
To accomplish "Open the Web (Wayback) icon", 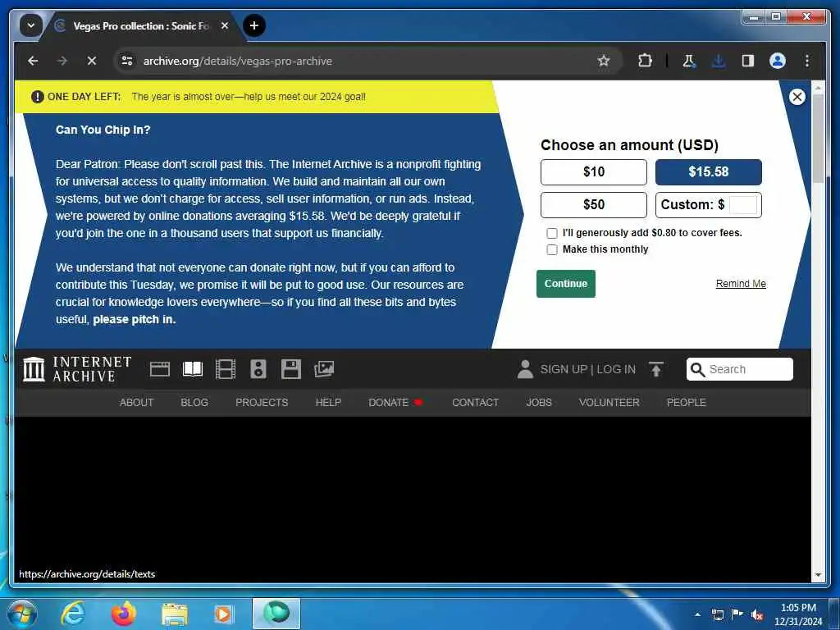I will coord(160,369).
